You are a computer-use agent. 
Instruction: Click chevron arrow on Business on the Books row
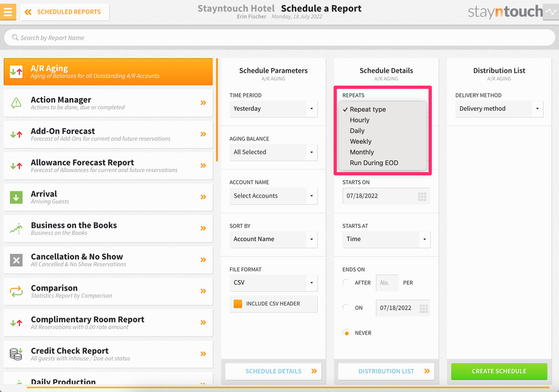coord(203,229)
